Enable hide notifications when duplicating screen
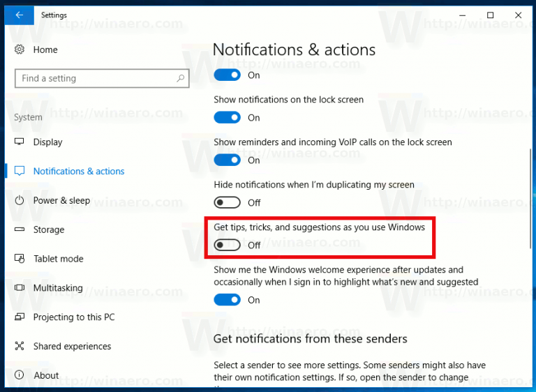The image size is (536, 392). (x=227, y=202)
